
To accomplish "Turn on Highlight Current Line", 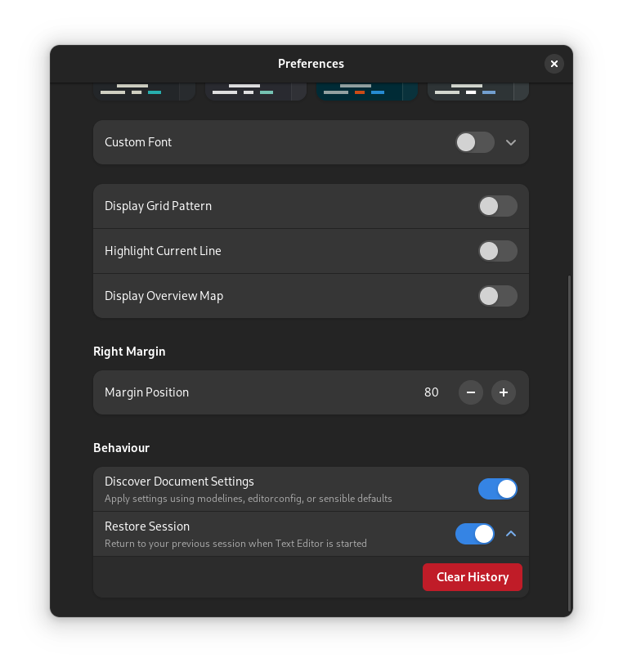I will coord(497,251).
